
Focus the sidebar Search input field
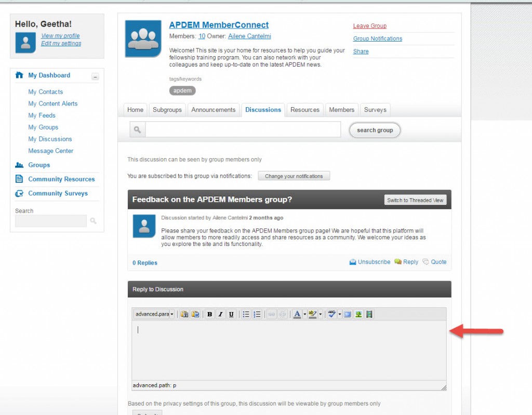pos(51,221)
